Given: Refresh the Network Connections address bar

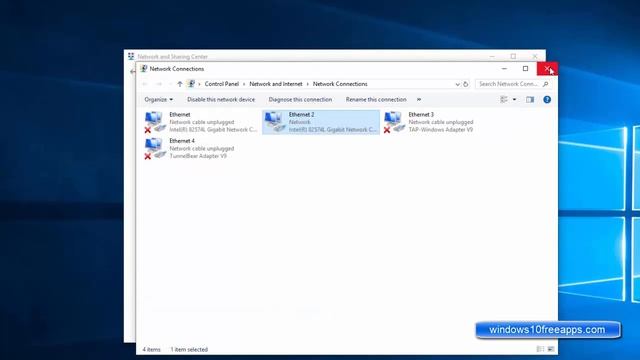Looking at the screenshot, I should tap(466, 84).
